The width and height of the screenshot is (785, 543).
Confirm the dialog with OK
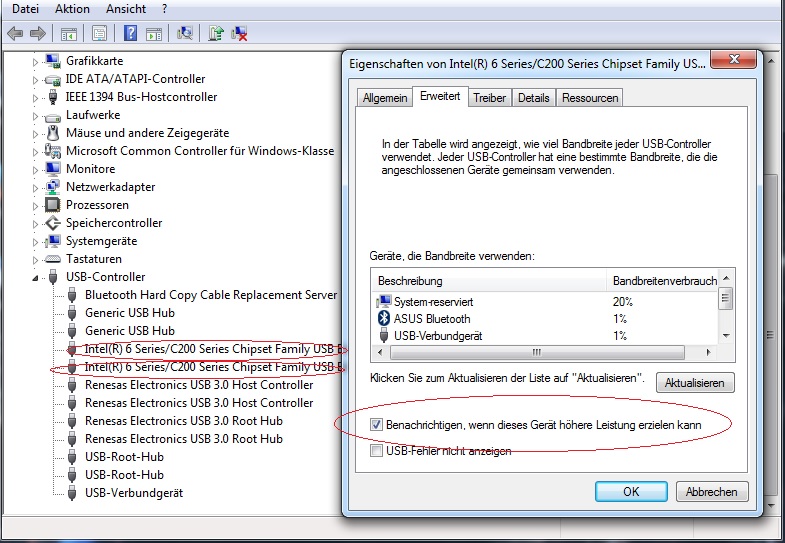click(x=631, y=491)
